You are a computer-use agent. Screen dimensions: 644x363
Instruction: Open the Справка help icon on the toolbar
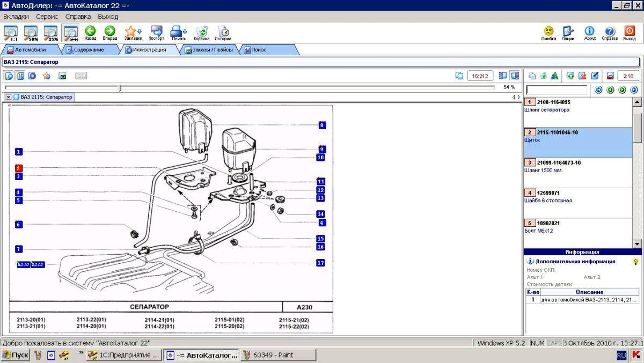610,33
